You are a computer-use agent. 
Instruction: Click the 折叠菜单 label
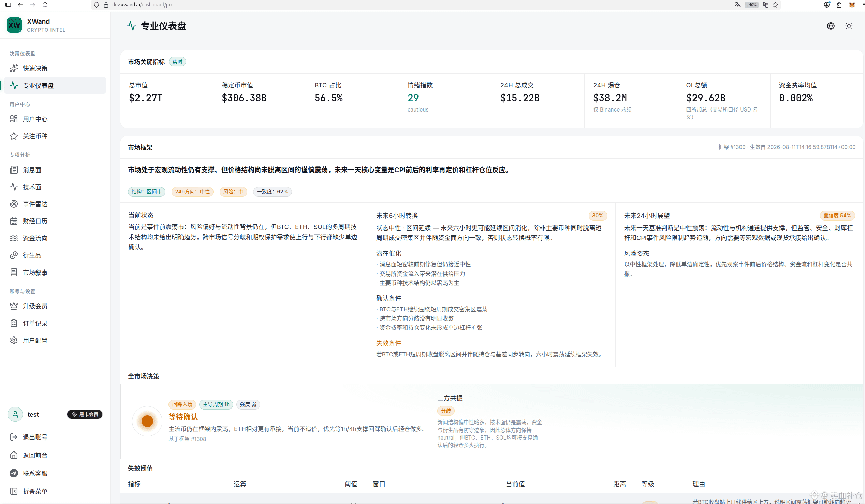click(35, 491)
